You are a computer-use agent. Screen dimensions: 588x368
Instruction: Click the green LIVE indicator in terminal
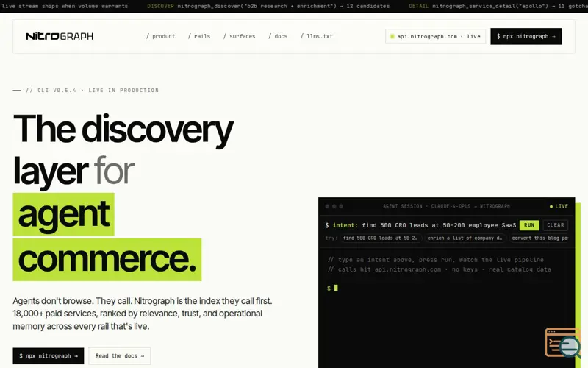coord(559,206)
